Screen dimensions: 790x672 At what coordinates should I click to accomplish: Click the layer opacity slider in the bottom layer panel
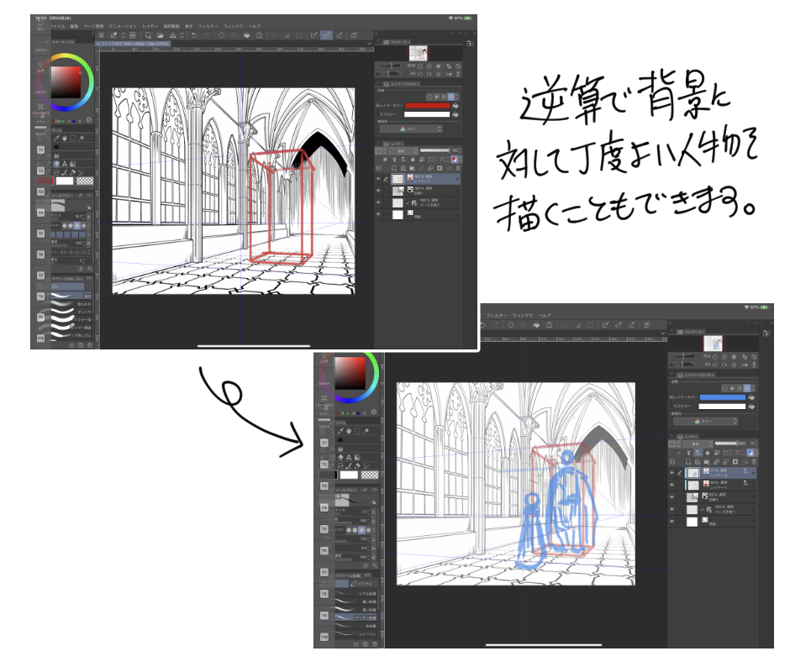pyautogui.click(x=730, y=444)
